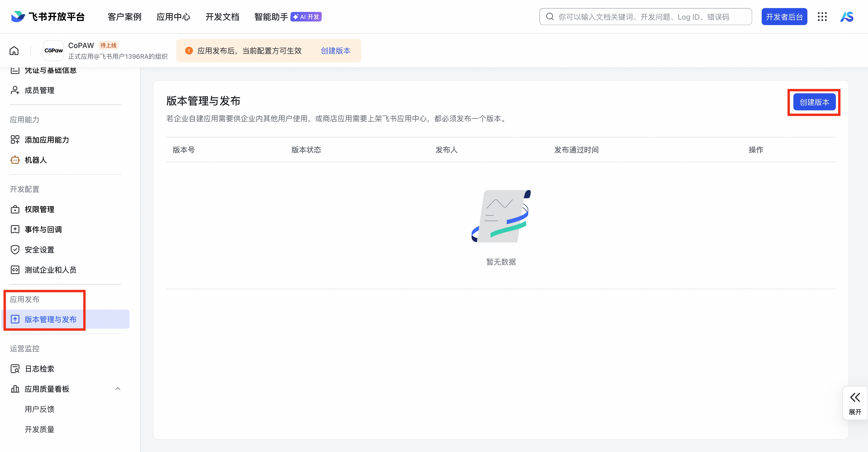Open 成员管理 from the sidebar
This screenshot has width=868, height=452.
pyautogui.click(x=39, y=90)
